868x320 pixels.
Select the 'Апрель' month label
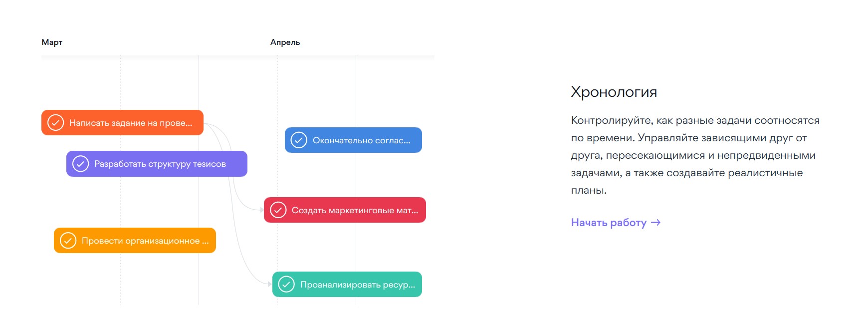pos(285,42)
